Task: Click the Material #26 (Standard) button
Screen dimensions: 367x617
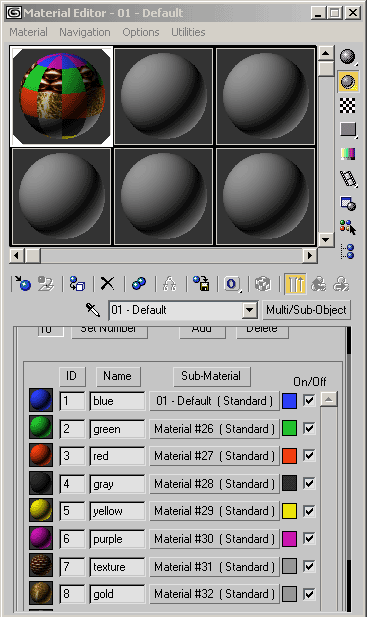Action: click(x=214, y=429)
